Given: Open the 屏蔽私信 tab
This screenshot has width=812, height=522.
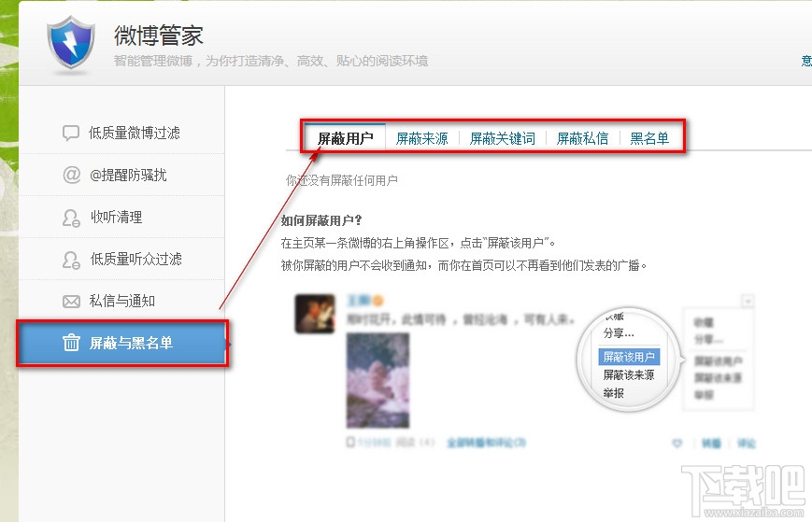Looking at the screenshot, I should click(582, 138).
